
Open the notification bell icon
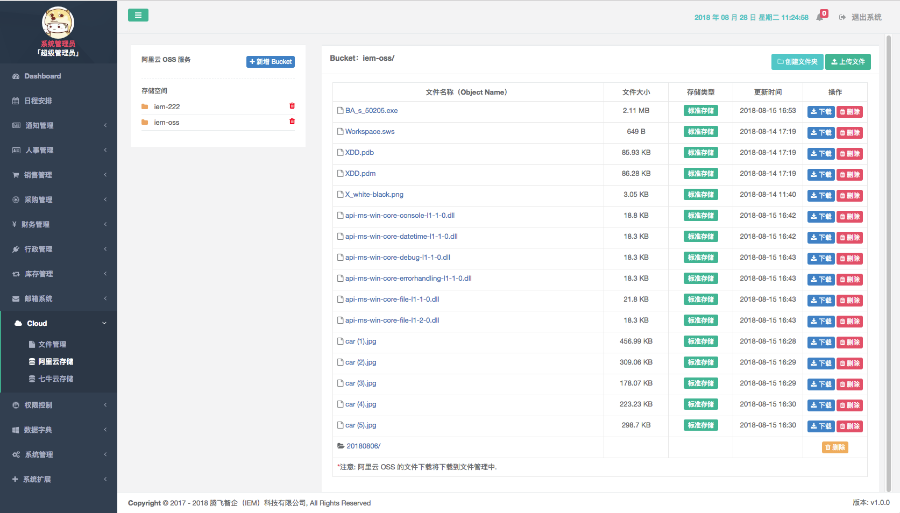[820, 17]
